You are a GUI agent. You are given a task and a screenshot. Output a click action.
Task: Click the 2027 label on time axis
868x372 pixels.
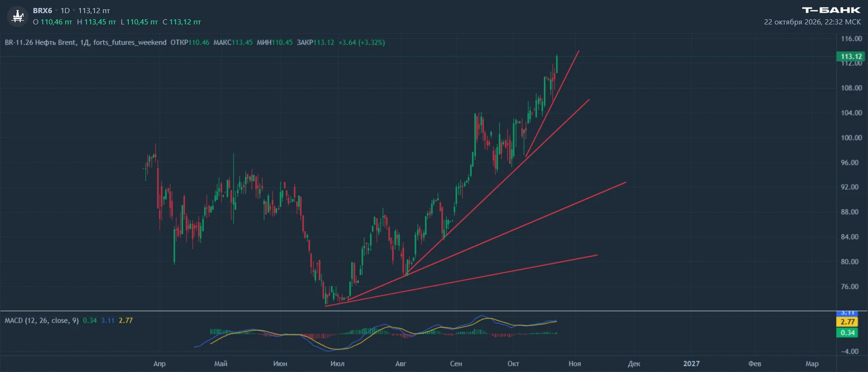pos(691,364)
